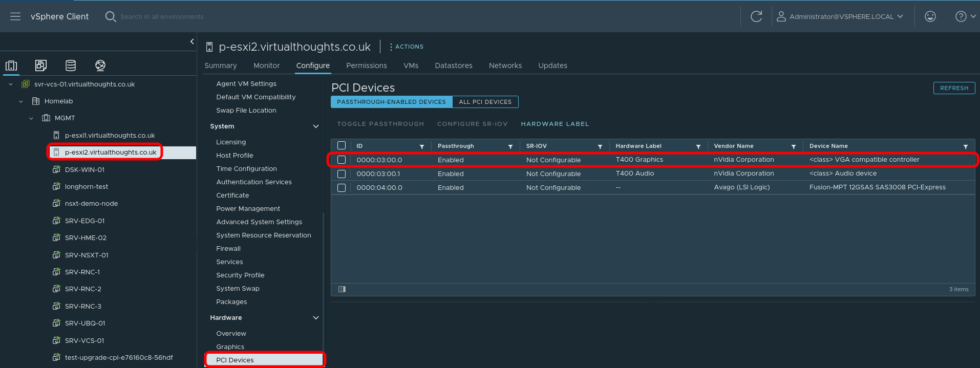Click Toggle Passthrough action
Viewport: 980px width, 368px height.
[380, 124]
